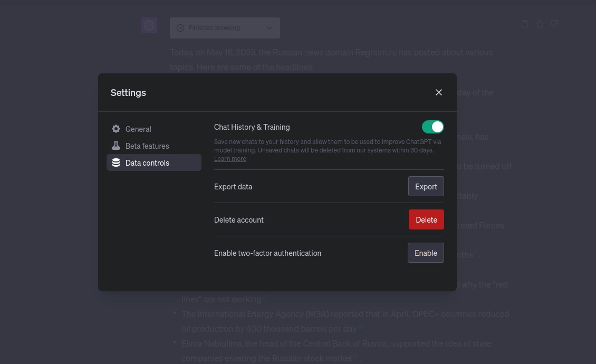596x364 pixels.
Task: Expand the Finished browsing dropdown in chat
Action: 225,28
